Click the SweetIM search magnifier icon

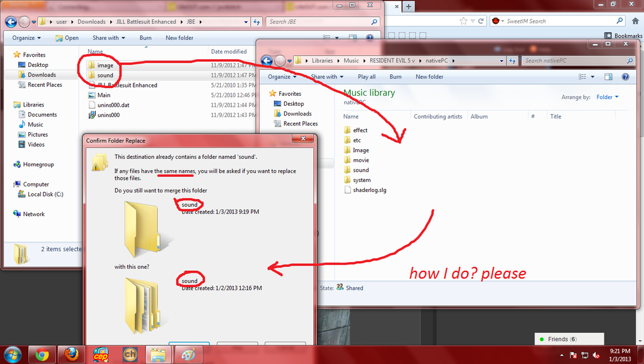(620, 20)
